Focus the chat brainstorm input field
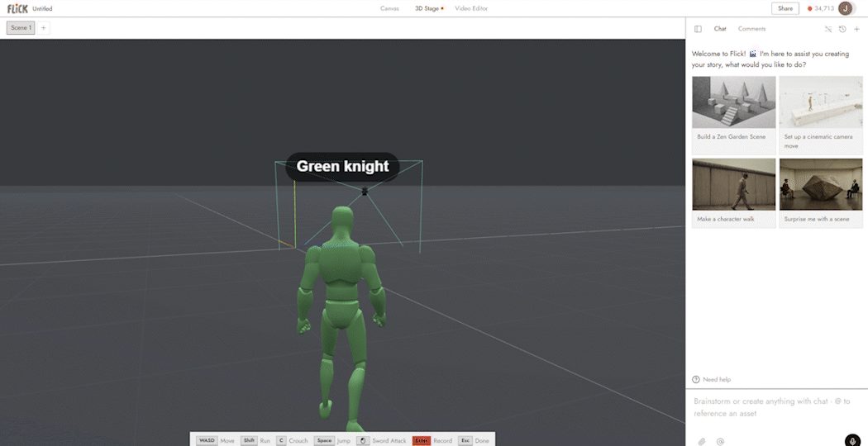Image resolution: width=868 pixels, height=446 pixels. point(776,407)
